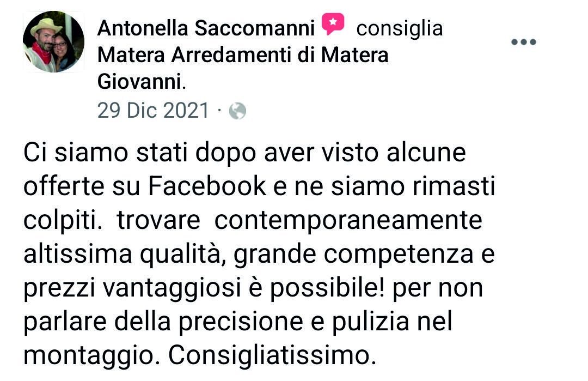Screen dimensions: 588x381
Task: Click the Giovanni part of page name
Action: 139,81
